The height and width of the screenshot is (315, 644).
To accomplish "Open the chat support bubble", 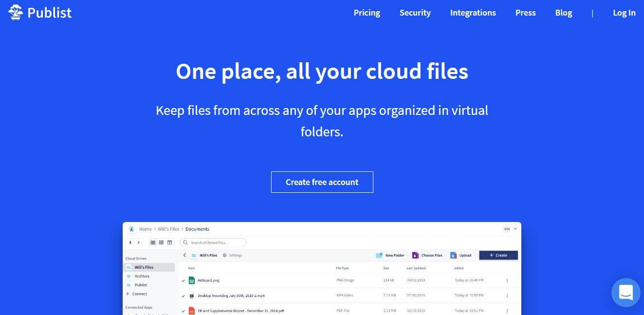I will pos(626,293).
